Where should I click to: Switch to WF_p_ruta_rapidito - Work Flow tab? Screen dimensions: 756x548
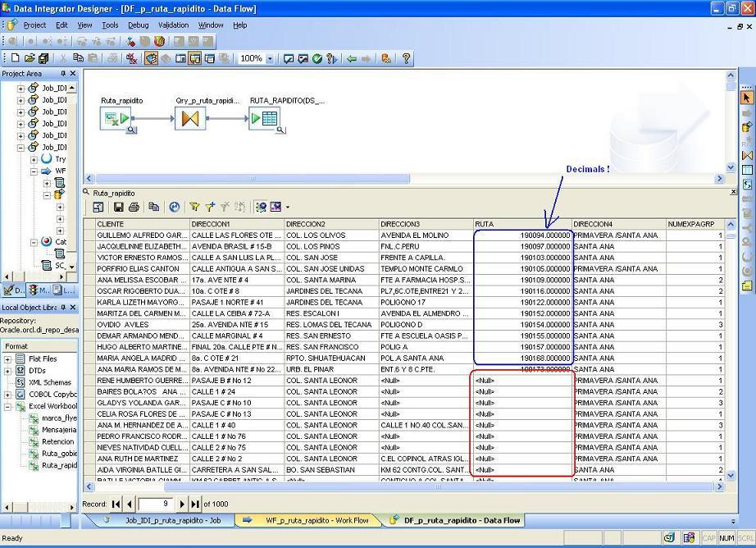[x=308, y=520]
